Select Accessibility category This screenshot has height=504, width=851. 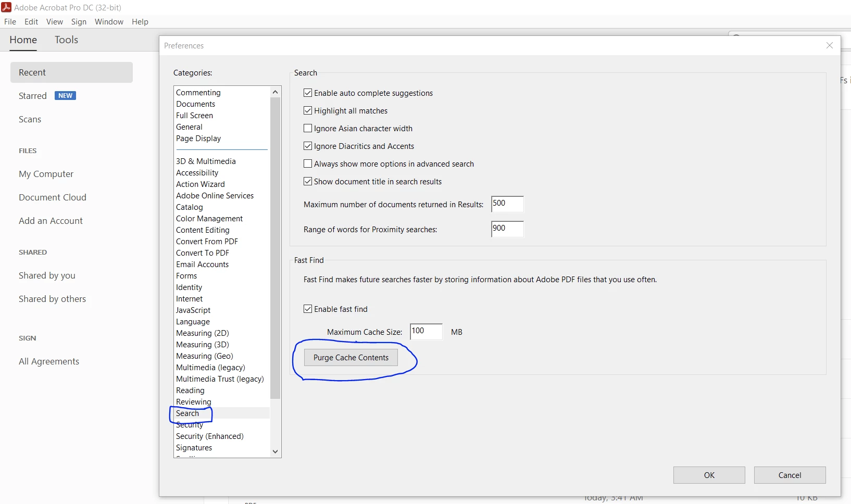pyautogui.click(x=197, y=173)
